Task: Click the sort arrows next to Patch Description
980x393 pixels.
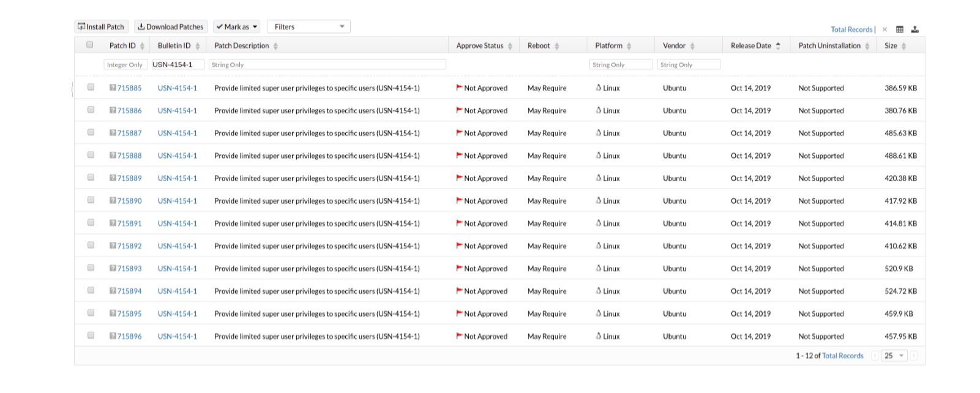Action: [x=275, y=46]
